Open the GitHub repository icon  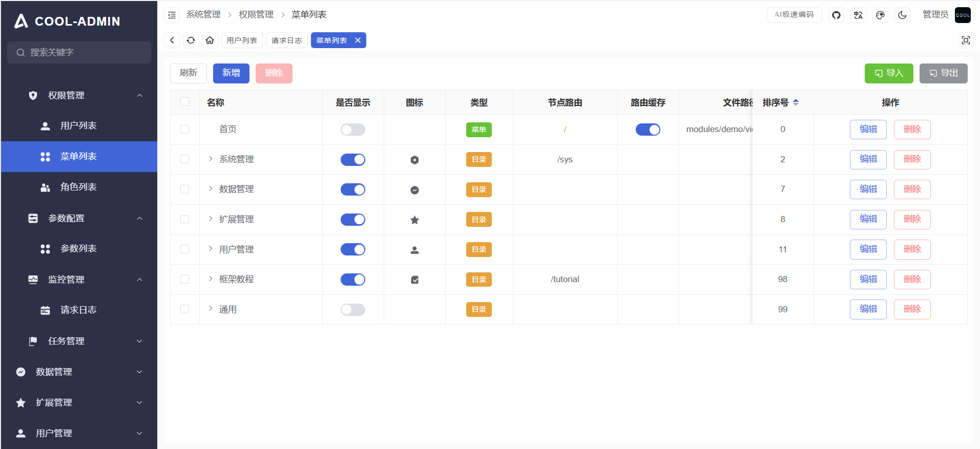(x=836, y=15)
